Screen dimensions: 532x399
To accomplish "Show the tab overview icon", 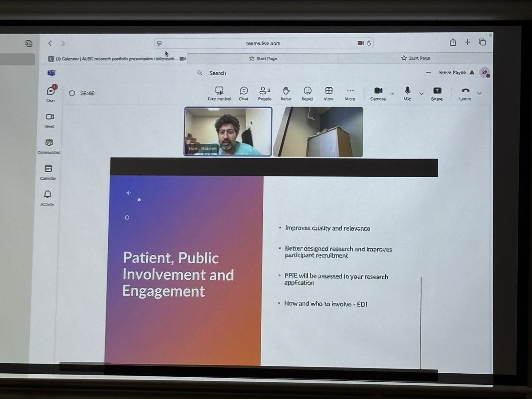I will [x=482, y=42].
